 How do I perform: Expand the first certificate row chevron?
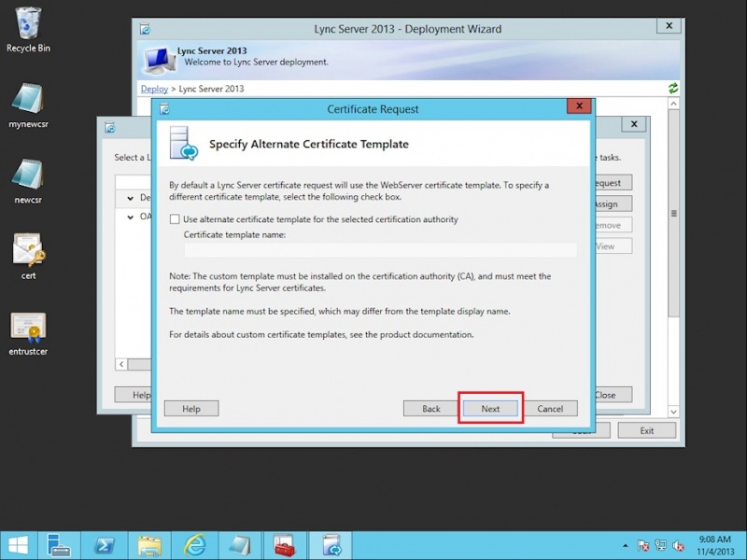point(131,198)
